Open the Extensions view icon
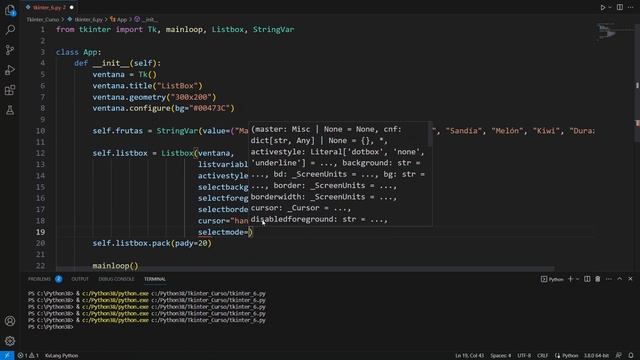This screenshot has height=360, width=640. pos(10,90)
